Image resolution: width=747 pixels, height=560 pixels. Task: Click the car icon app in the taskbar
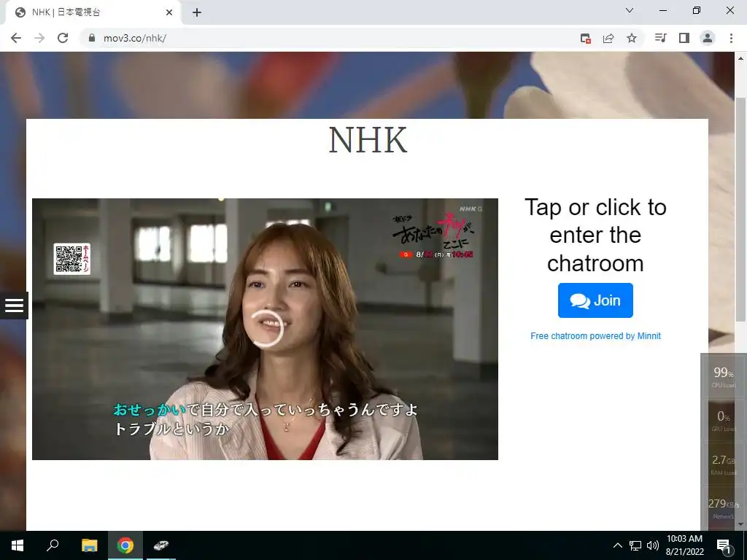tap(161, 545)
